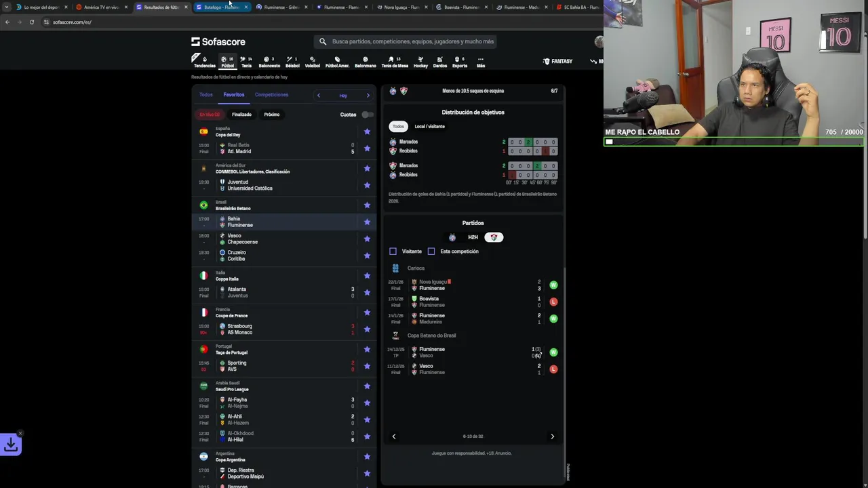Image resolution: width=868 pixels, height=488 pixels.
Task: Open the Más sports dropdown
Action: 481,62
